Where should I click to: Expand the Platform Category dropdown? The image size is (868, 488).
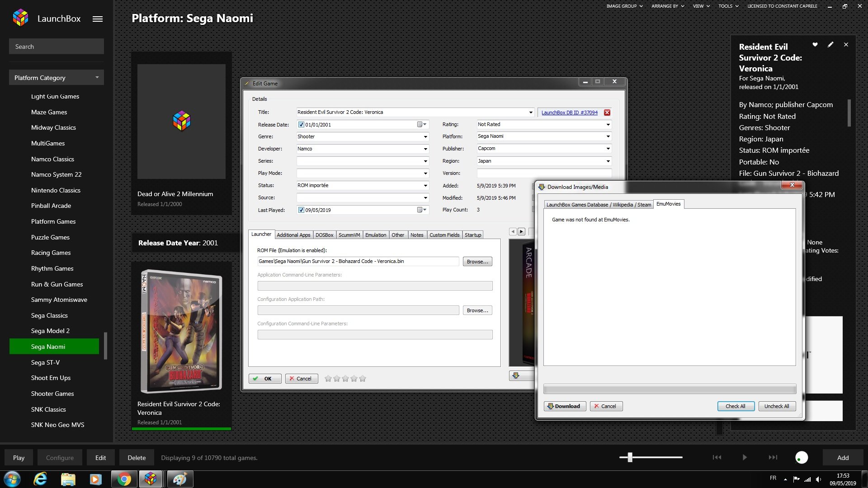(x=57, y=78)
